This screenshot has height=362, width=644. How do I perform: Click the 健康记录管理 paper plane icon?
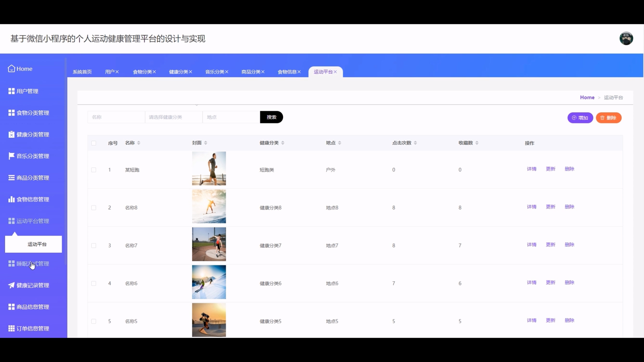click(11, 285)
